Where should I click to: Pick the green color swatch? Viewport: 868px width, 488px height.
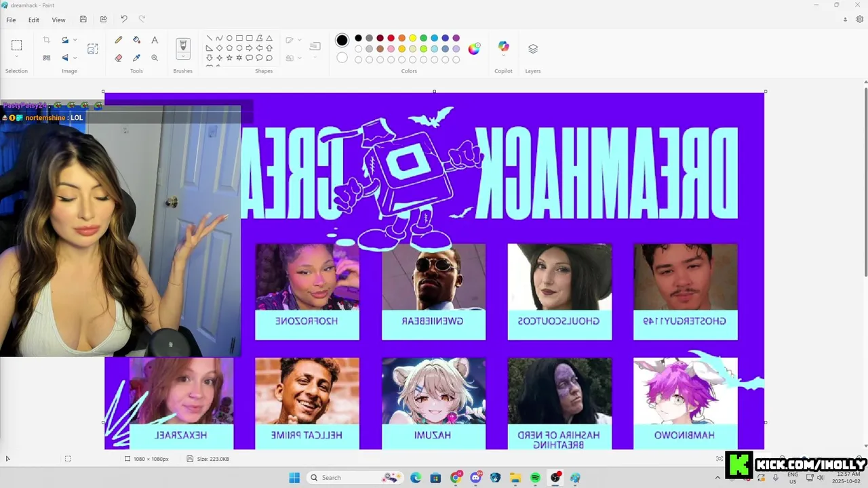424,38
